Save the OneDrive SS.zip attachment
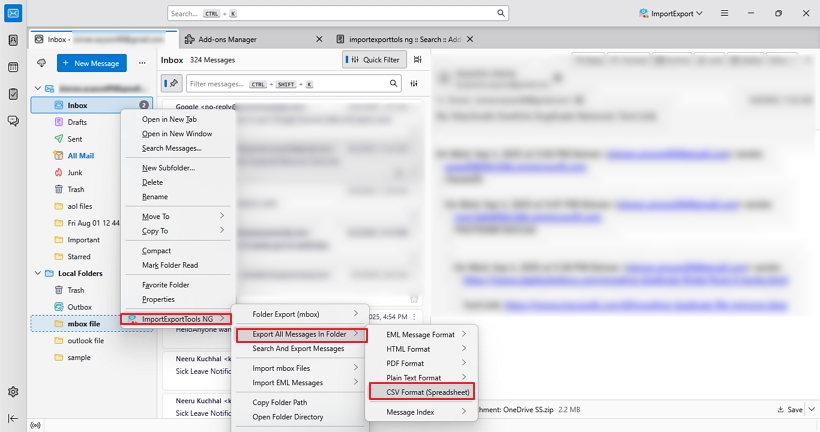The height and width of the screenshot is (432, 820). (x=790, y=410)
